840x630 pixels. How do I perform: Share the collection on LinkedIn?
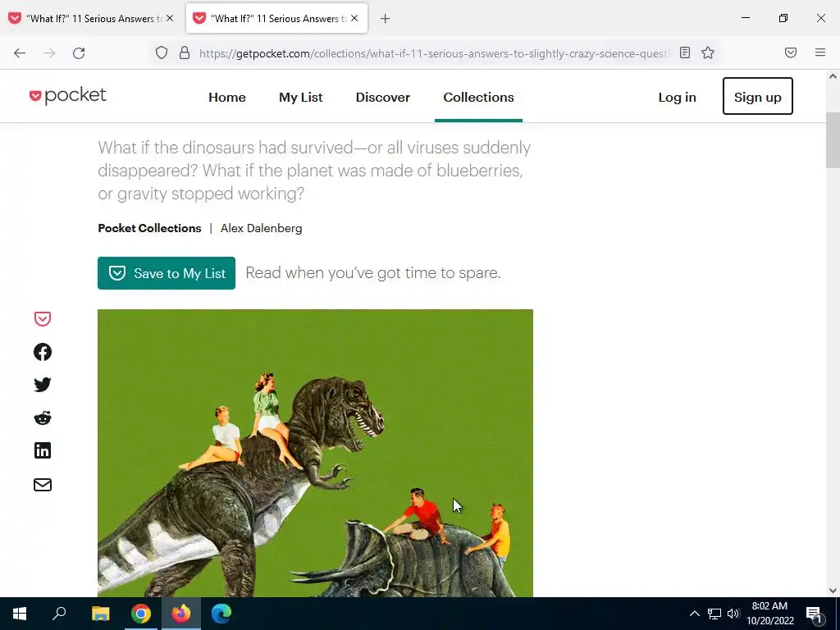[43, 450]
